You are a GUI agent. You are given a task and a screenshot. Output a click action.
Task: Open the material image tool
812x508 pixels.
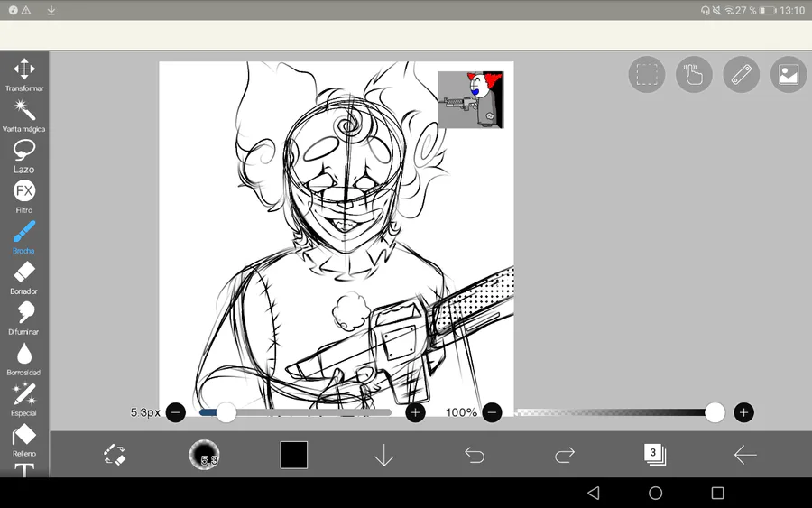pos(789,75)
